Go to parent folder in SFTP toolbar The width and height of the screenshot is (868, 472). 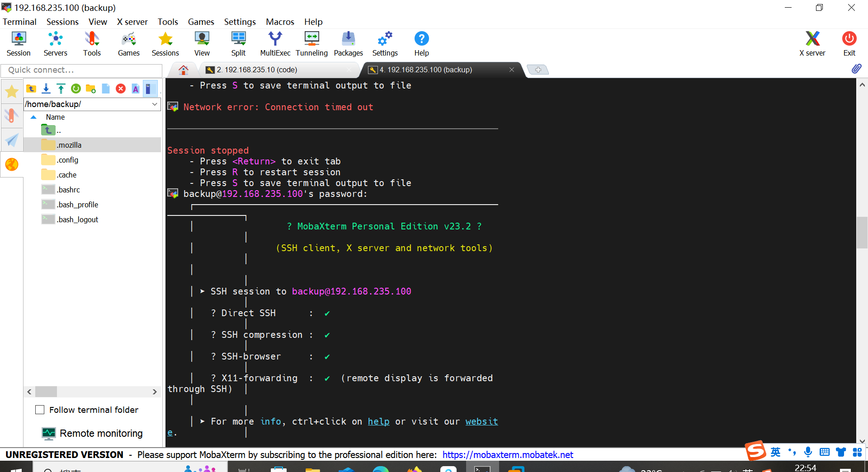pos(31,89)
